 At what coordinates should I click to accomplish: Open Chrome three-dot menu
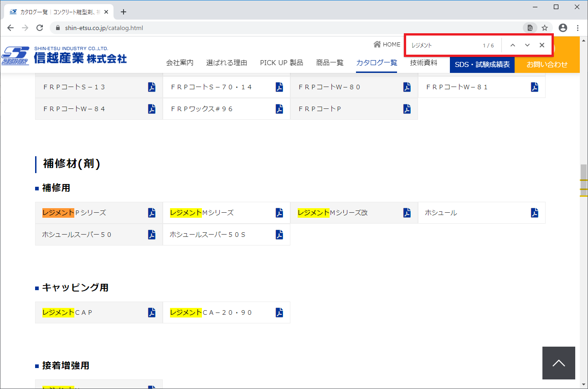(x=578, y=28)
